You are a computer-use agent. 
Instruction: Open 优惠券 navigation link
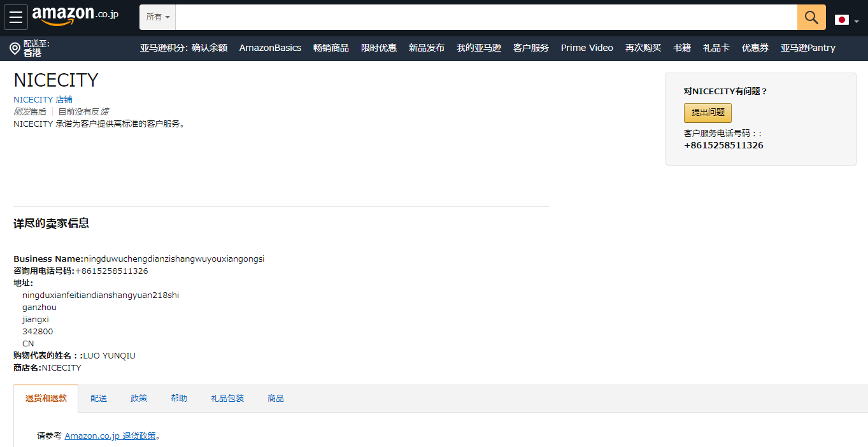pyautogui.click(x=755, y=48)
